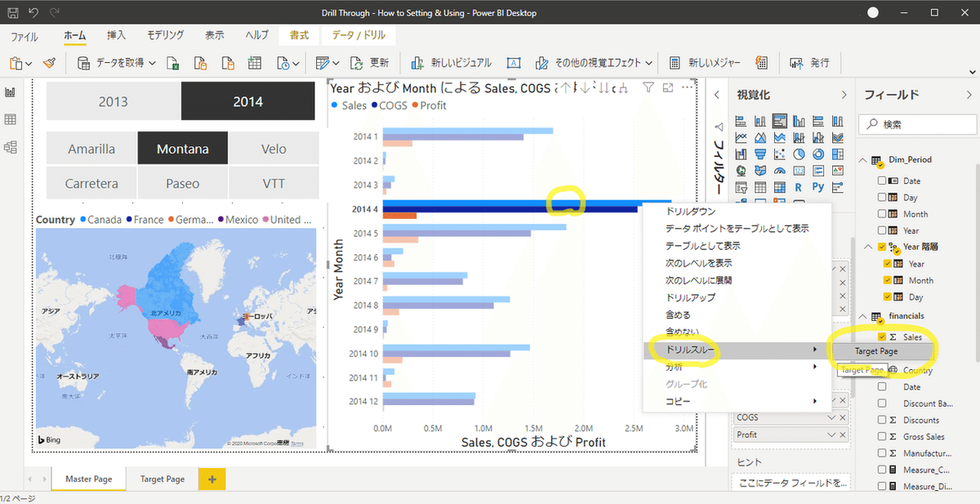Image resolution: width=980 pixels, height=504 pixels.
Task: Check the Month field under Dim_Period
Action: pos(882,214)
